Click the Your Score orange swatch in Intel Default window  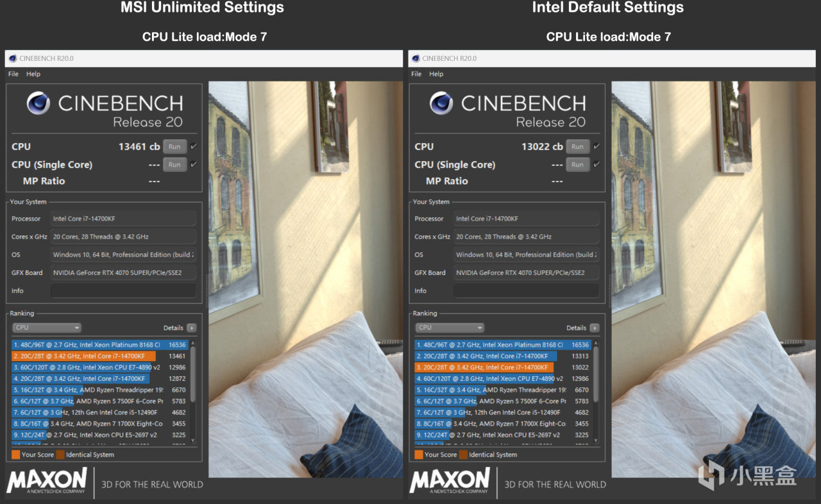418,455
